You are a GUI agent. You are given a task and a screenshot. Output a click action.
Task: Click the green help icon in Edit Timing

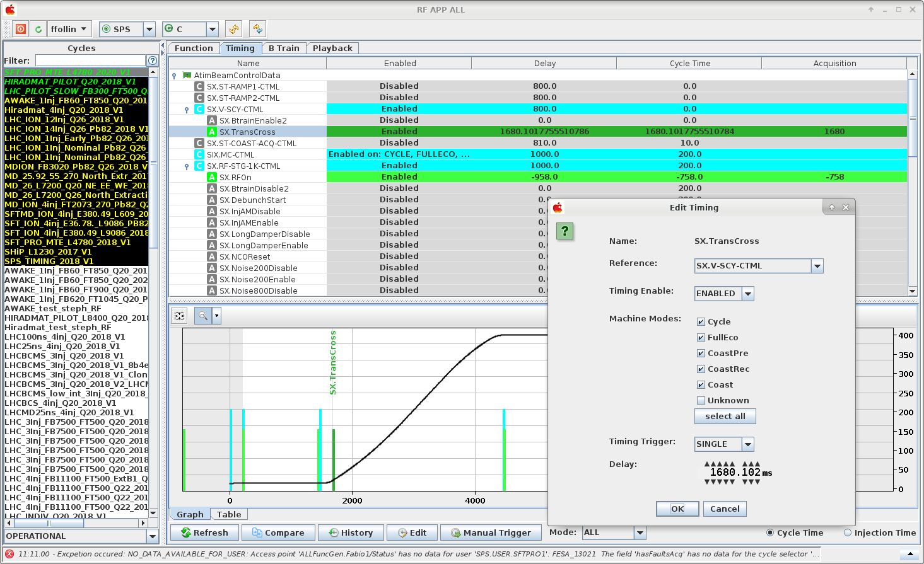coord(564,231)
